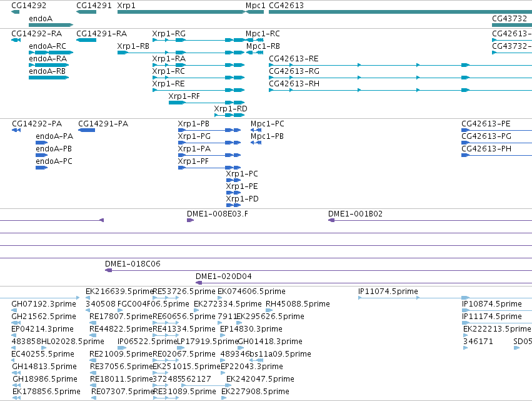532x401 pixels.
Task: Select protein Xrp1-PG
Action: click(x=194, y=136)
